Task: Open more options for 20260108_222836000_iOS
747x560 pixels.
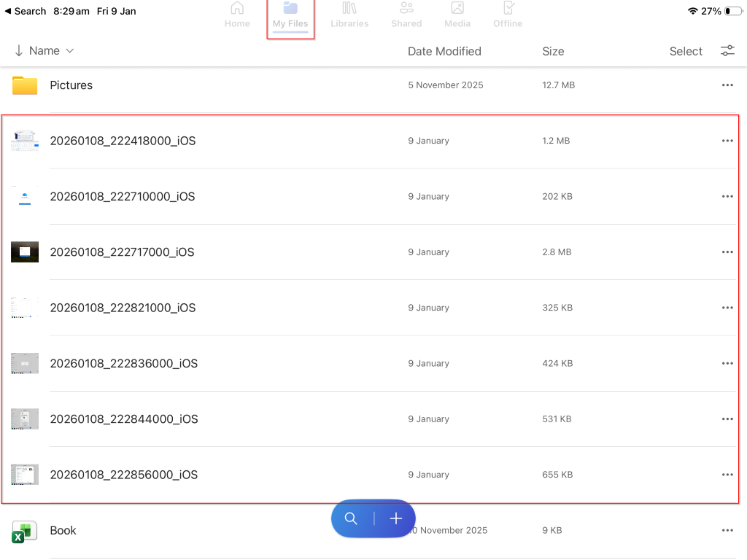Action: coord(727,363)
